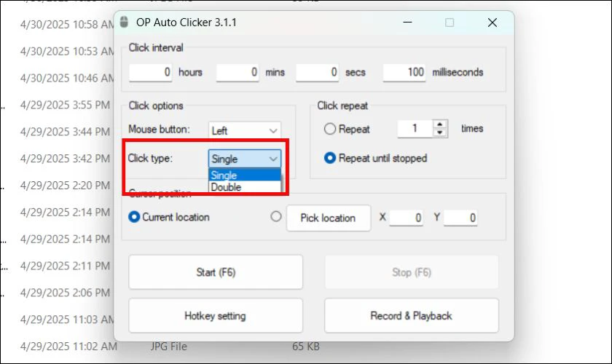Click the Pick location button

(x=329, y=218)
